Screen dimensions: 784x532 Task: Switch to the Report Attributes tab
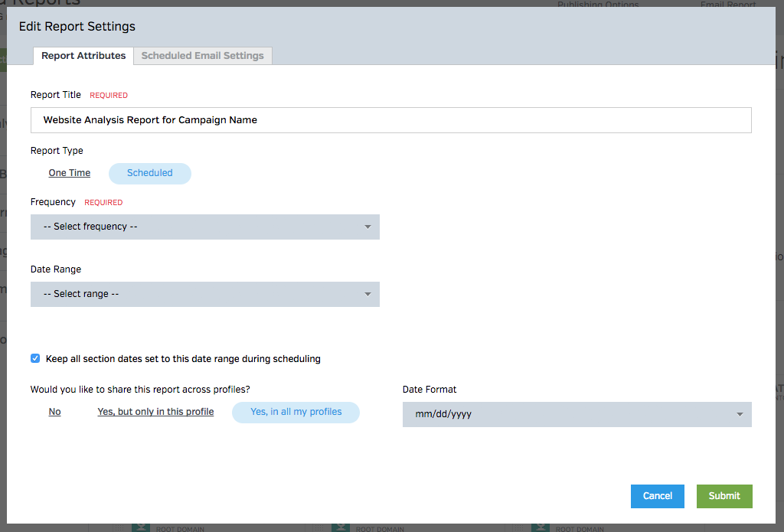pyautogui.click(x=83, y=56)
